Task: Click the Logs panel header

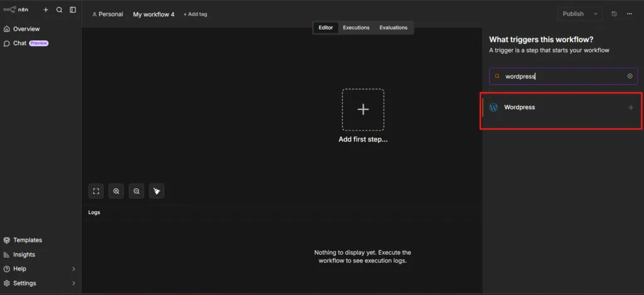Action: pyautogui.click(x=94, y=213)
